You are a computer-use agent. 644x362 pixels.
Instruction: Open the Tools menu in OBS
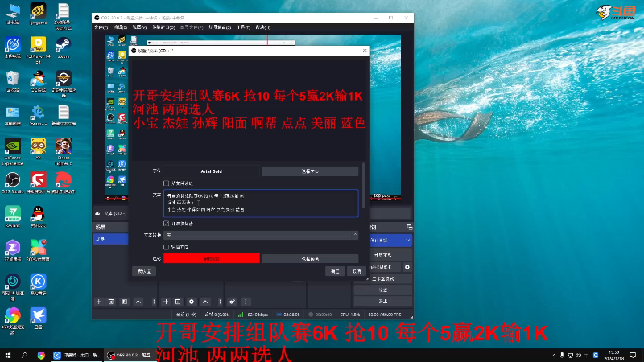(x=244, y=27)
